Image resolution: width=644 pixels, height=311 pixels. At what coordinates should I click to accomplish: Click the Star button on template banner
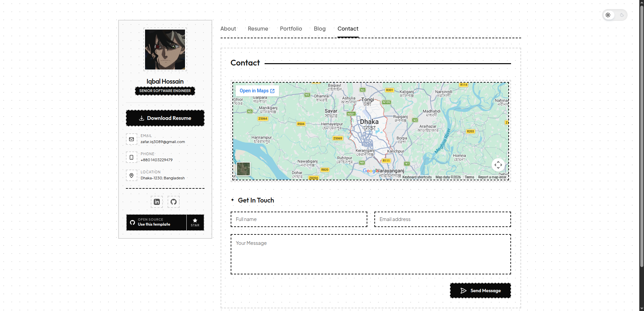coord(195,222)
